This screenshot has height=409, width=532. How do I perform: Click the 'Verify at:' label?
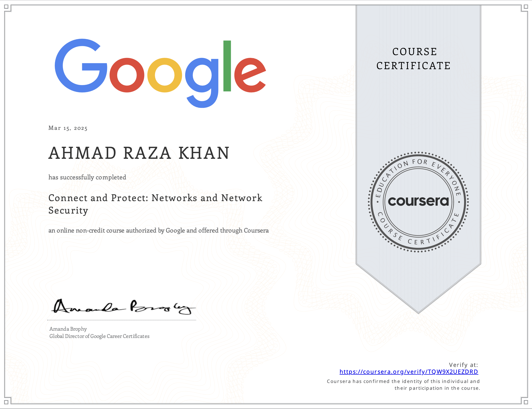point(463,365)
